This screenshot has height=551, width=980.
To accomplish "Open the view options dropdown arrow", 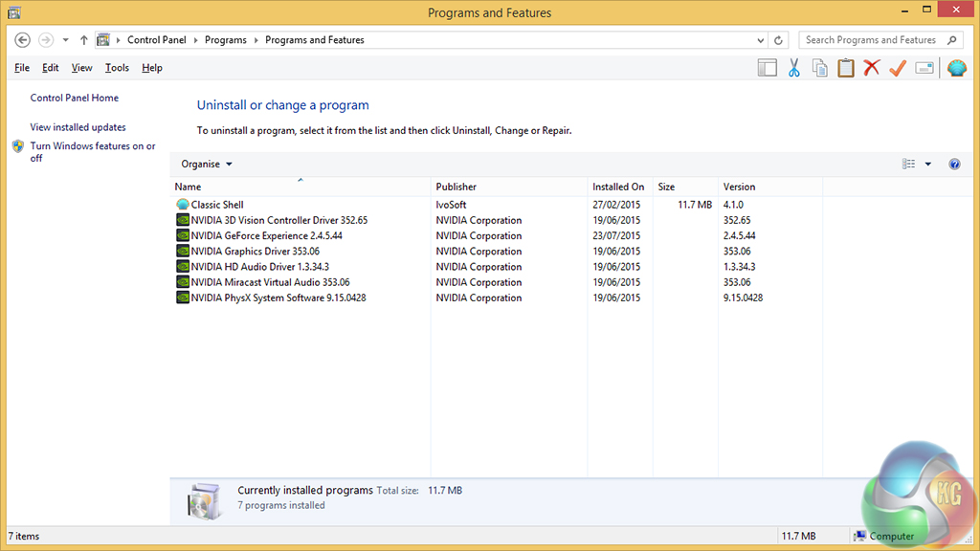I will (928, 165).
